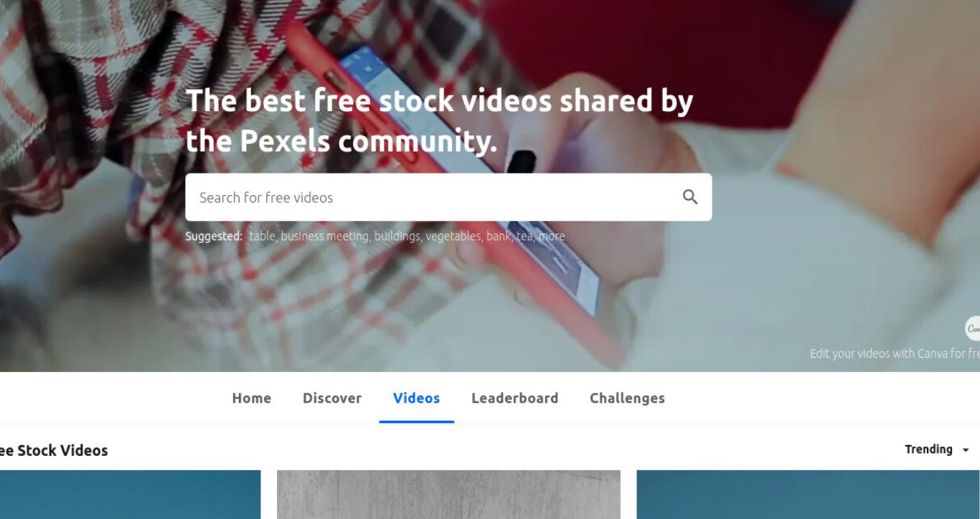Choose the 'business meeting' suggestion
Image resolution: width=980 pixels, height=519 pixels.
325,236
